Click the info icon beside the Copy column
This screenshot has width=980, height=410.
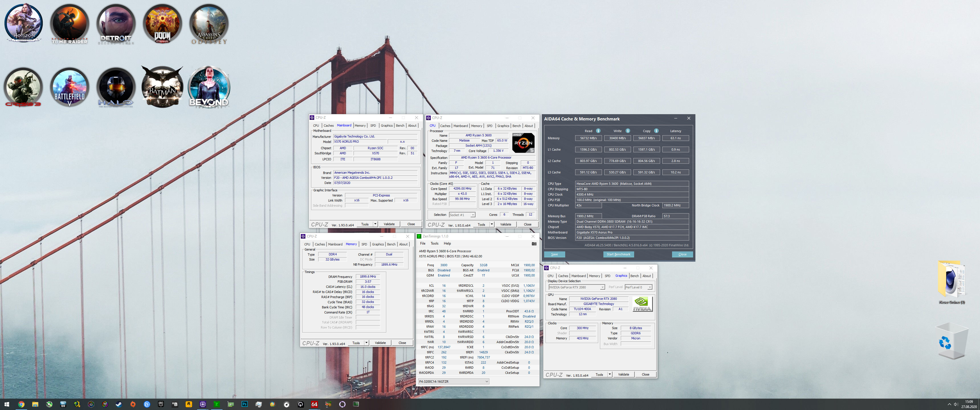(656, 130)
